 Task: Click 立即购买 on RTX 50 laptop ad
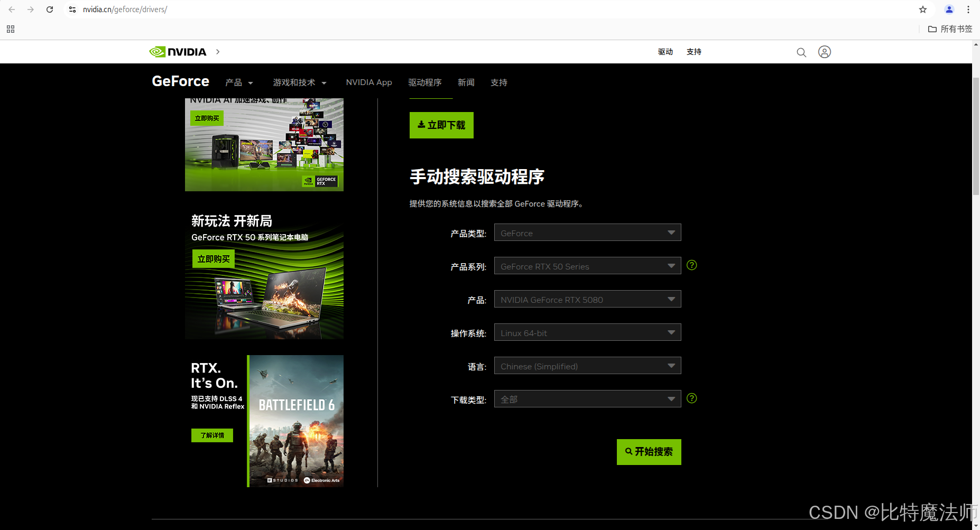(x=214, y=259)
